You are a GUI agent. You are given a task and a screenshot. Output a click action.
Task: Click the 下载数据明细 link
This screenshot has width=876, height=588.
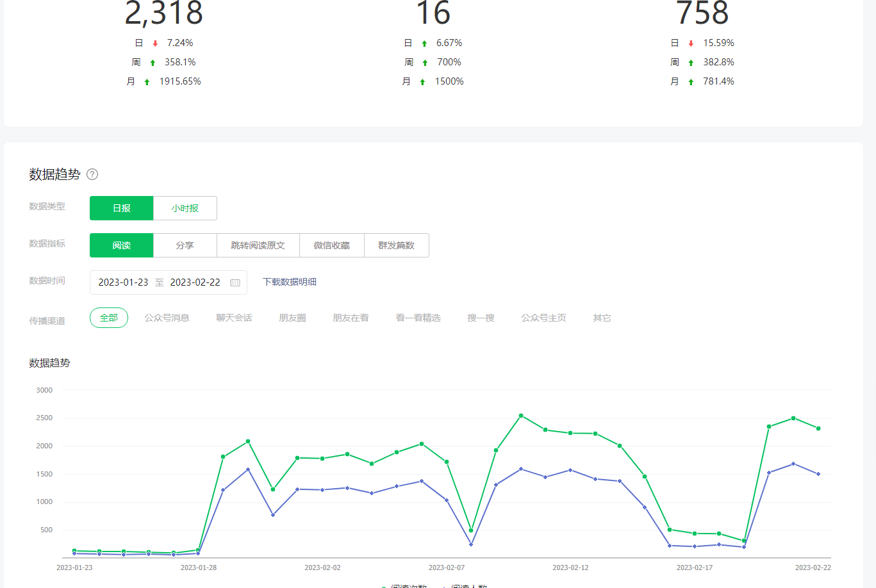290,282
